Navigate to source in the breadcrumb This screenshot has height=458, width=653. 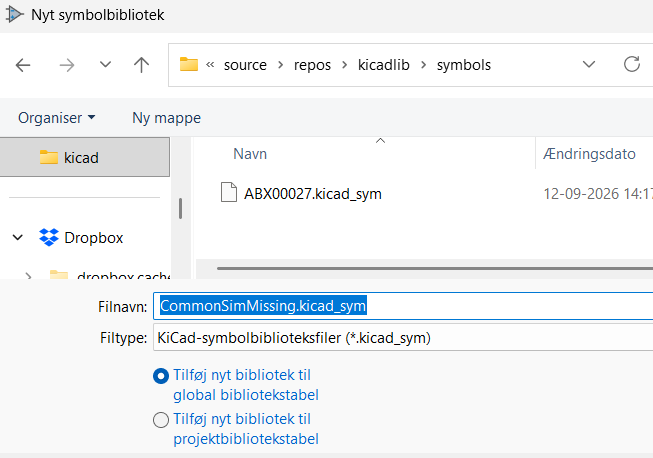pos(245,65)
